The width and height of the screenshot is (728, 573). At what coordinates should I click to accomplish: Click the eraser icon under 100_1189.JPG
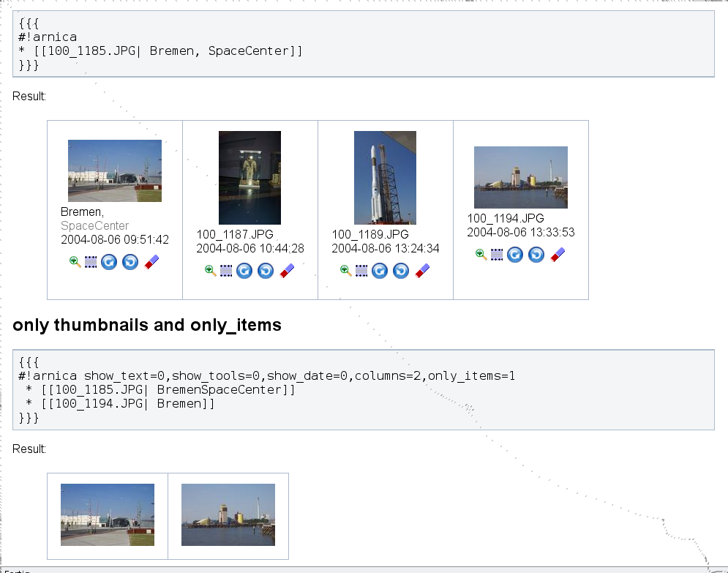422,271
